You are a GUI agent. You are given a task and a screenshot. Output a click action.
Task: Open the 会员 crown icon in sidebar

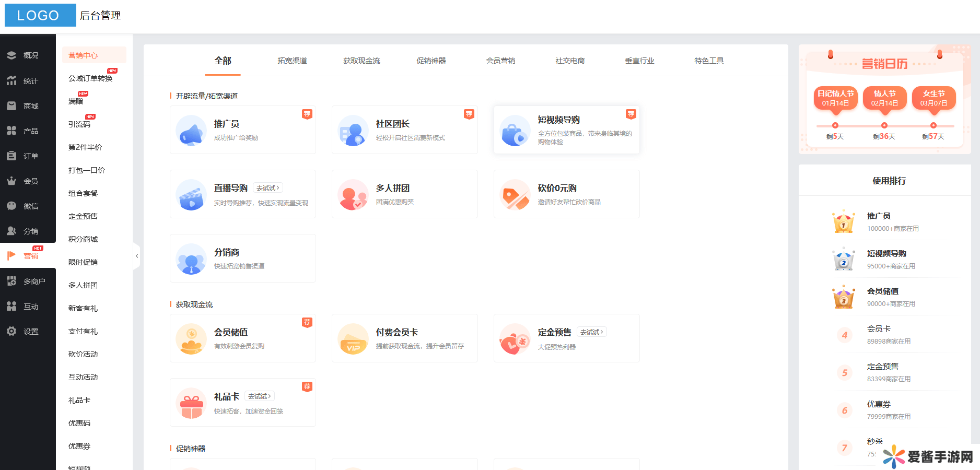pyautogui.click(x=11, y=181)
